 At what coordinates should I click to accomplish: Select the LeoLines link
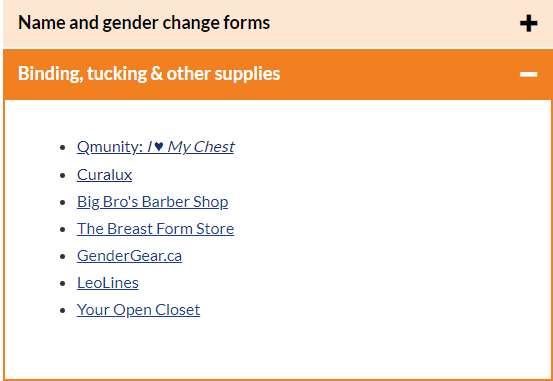click(108, 283)
